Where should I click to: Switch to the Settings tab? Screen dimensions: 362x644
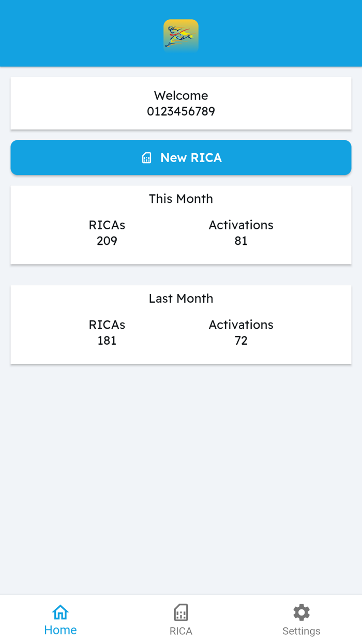(x=301, y=619)
